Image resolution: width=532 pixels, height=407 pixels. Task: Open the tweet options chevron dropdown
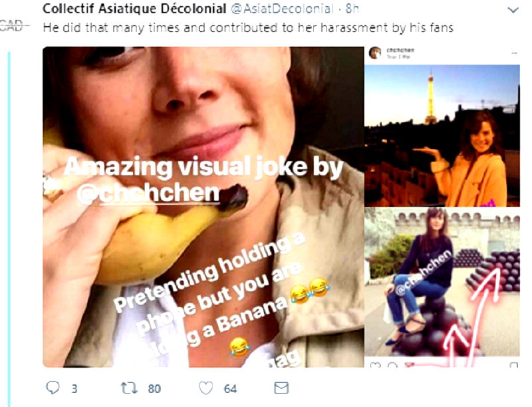(x=513, y=10)
